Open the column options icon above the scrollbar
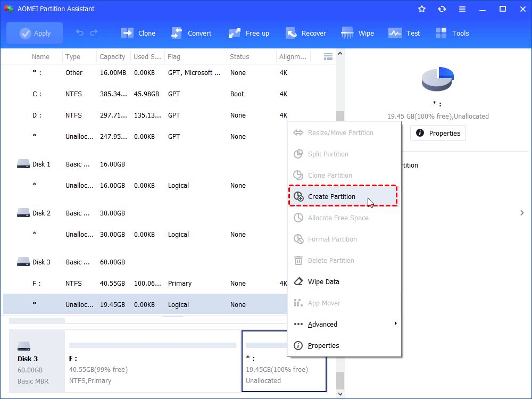This screenshot has height=399, width=532. click(x=328, y=56)
